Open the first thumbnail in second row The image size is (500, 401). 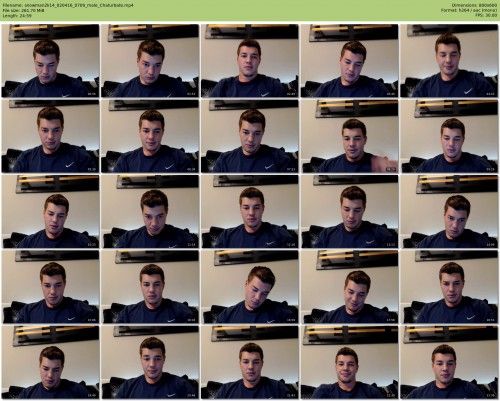[50, 136]
